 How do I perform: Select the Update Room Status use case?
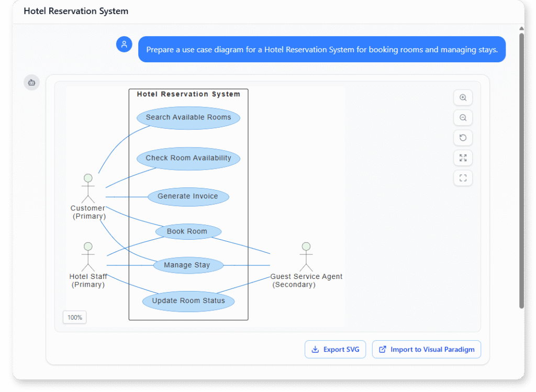[188, 301]
